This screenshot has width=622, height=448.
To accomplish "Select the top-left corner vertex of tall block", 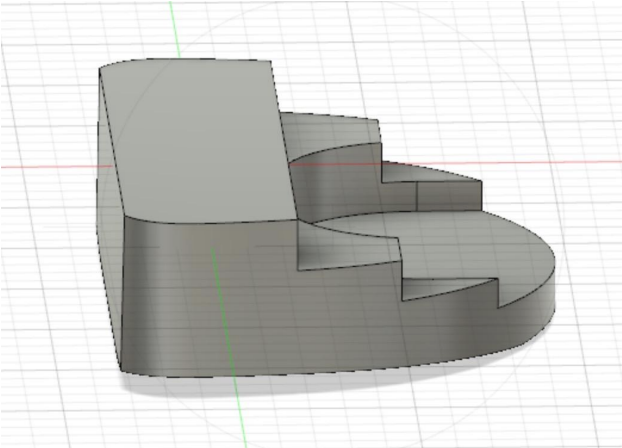I will [100, 68].
